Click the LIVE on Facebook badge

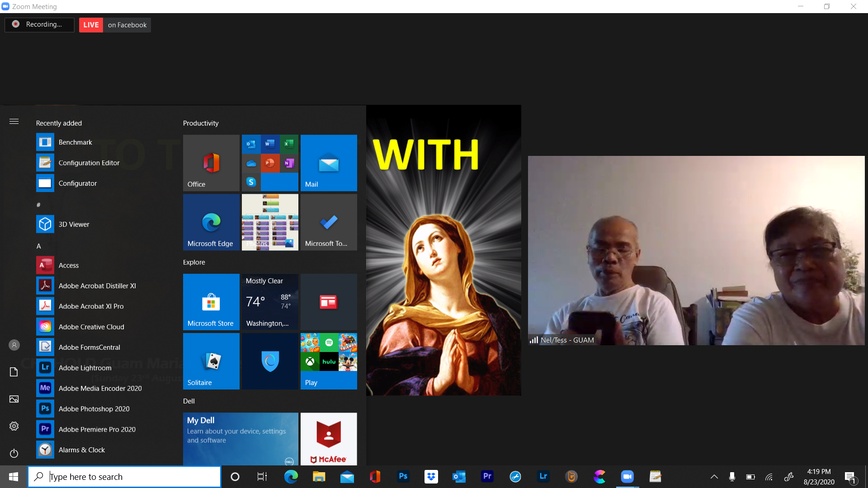point(115,25)
